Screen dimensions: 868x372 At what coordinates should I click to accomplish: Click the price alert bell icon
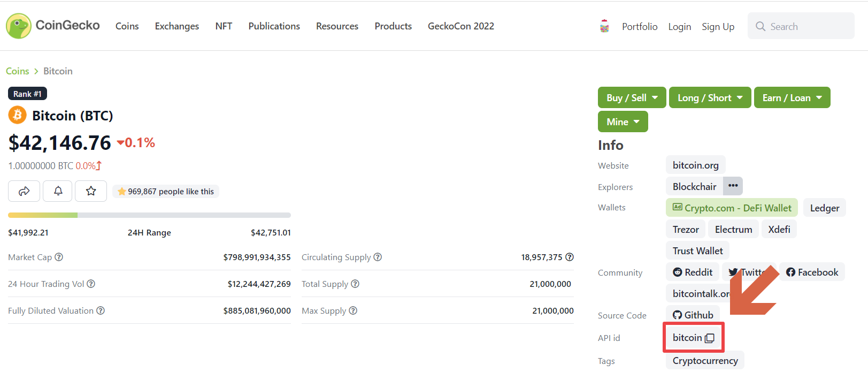tap(58, 191)
